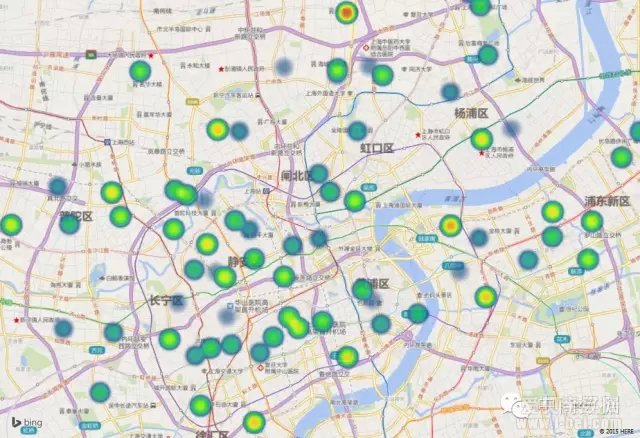This screenshot has height=438, width=640.
Task: Click the 同济大学 label
Action: click(420, 69)
